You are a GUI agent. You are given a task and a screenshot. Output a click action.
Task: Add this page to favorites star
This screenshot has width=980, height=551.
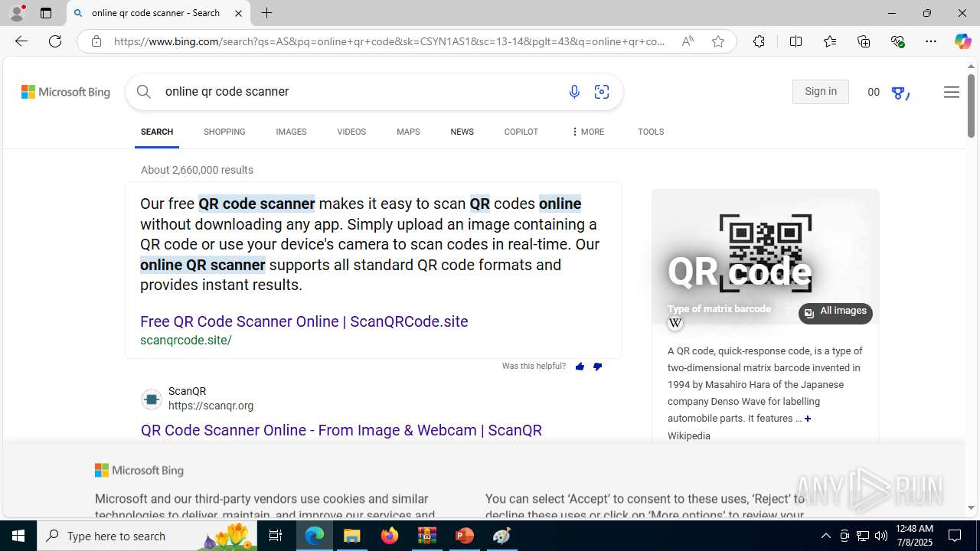718,41
